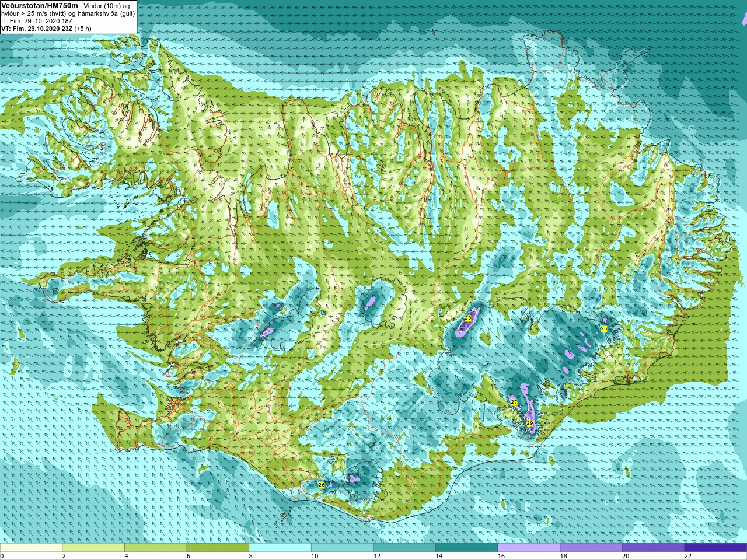This screenshot has width=747, height=560.
Task: Pick the 12–14 m/s teal legend swatch
Action: 404,547
